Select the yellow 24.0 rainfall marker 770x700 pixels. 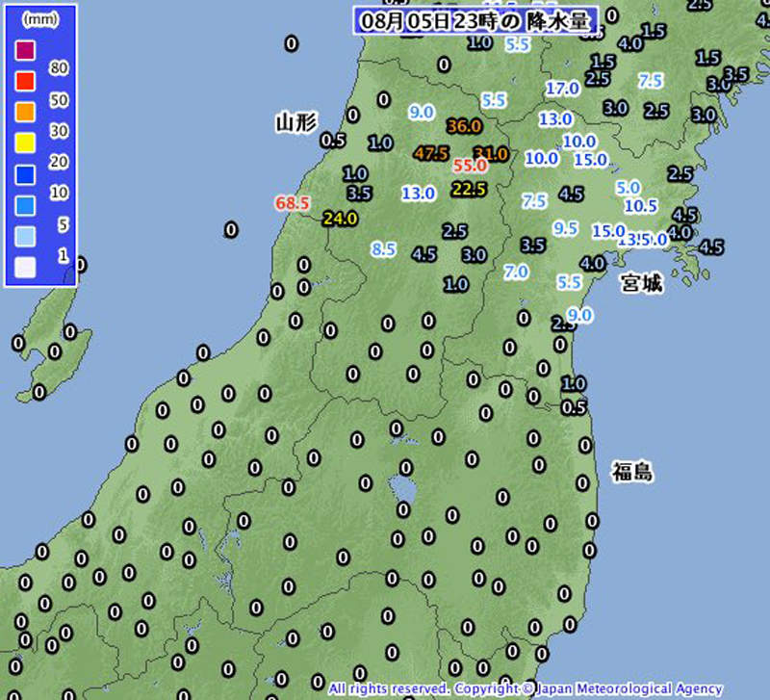[x=342, y=219]
